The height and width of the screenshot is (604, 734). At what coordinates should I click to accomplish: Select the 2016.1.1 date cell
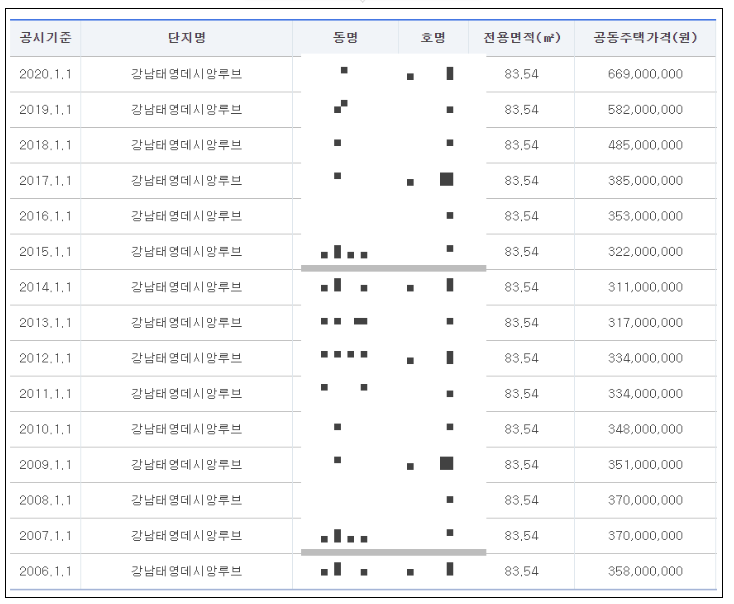click(x=45, y=216)
